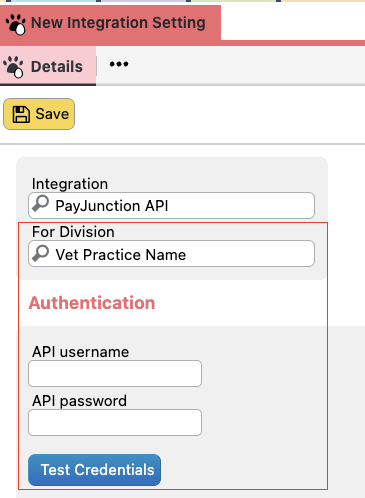Click the API username label
The image size is (365, 498).
pos(81,352)
